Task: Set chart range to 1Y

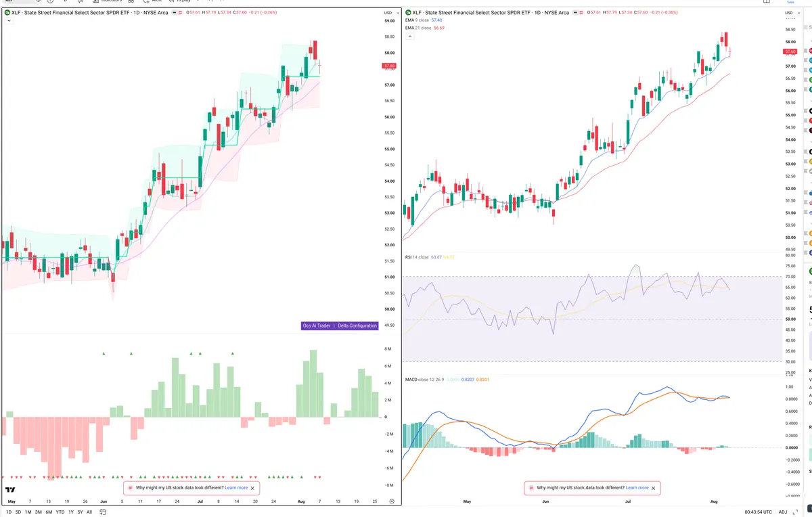Action: [71, 512]
